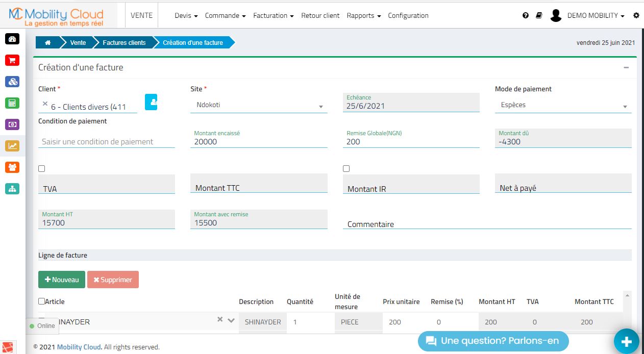The width and height of the screenshot is (644, 354).
Task: Click the blue add-client icon beside Client field
Action: pos(151,102)
